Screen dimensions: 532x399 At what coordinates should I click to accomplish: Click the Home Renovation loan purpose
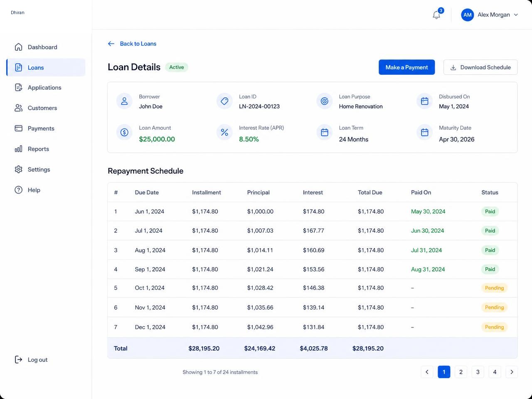point(361,106)
